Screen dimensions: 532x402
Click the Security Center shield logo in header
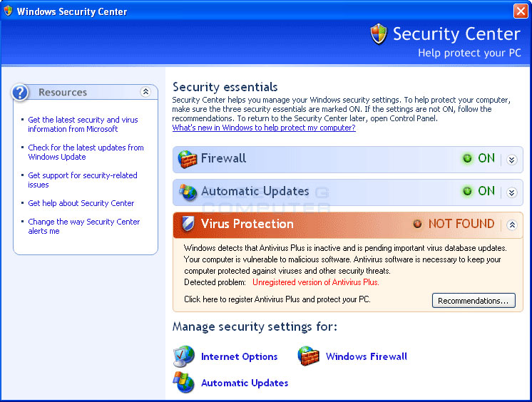pos(378,34)
